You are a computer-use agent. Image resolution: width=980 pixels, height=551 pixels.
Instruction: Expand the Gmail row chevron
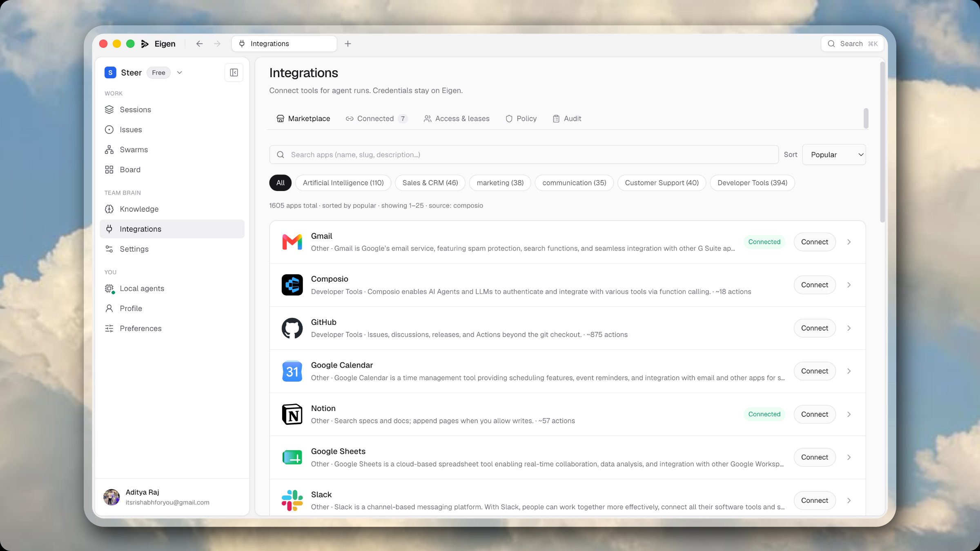849,242
